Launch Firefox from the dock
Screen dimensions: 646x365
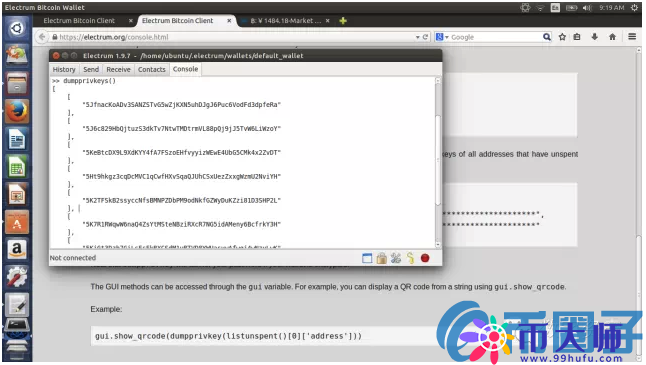pos(17,111)
